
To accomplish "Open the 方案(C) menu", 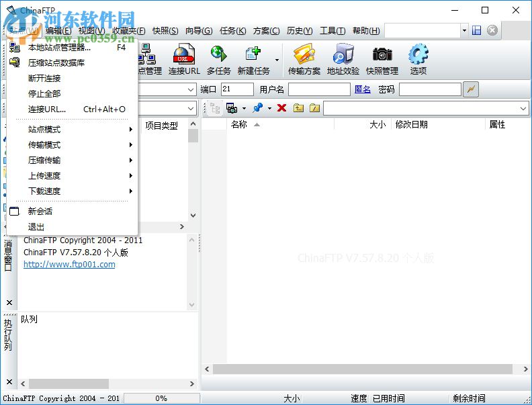I will (267, 31).
